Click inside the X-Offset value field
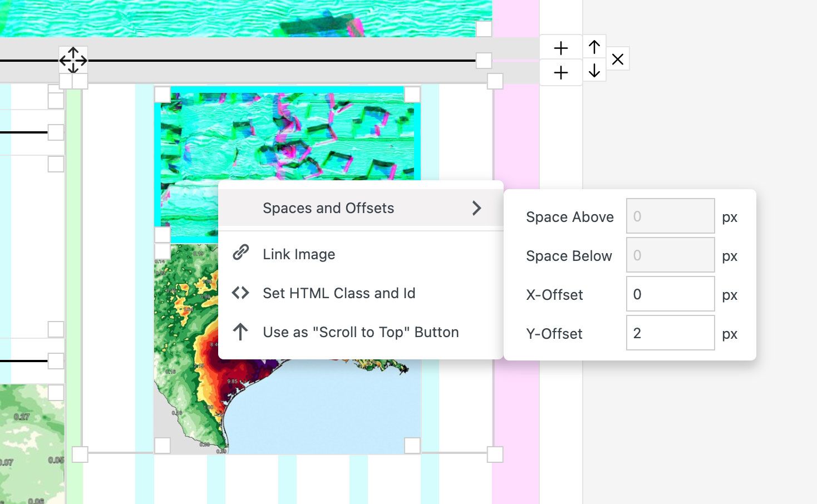Screen dimensions: 817x504 coord(670,294)
